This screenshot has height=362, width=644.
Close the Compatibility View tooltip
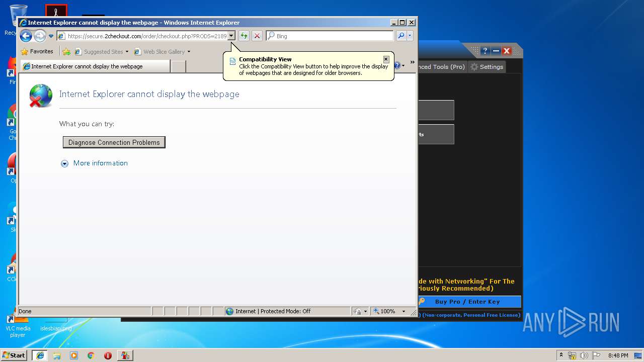click(x=386, y=59)
